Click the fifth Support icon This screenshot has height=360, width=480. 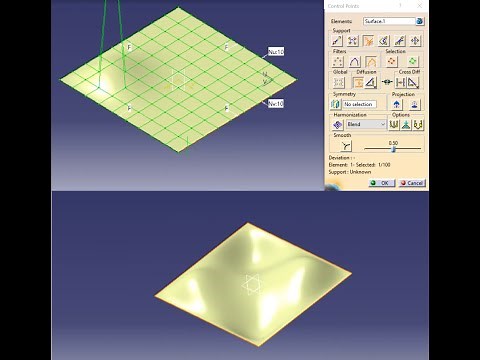tap(399, 41)
